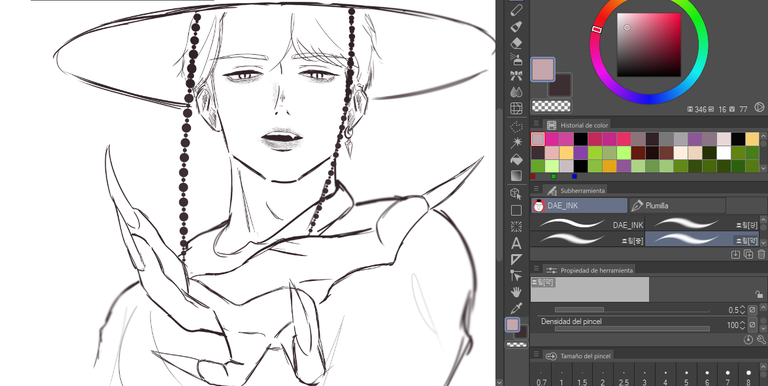The image size is (768, 386).
Task: Open the Subherramienta panel menu
Action: pos(536,190)
